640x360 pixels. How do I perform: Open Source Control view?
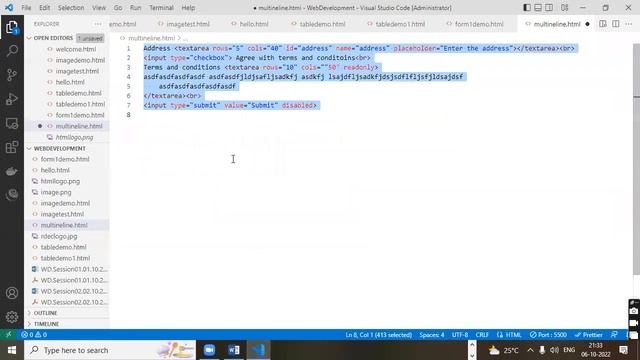pyautogui.click(x=12, y=75)
